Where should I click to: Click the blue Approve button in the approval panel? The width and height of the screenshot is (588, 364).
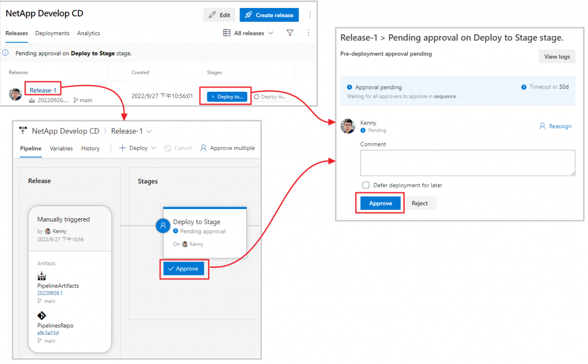tap(380, 203)
